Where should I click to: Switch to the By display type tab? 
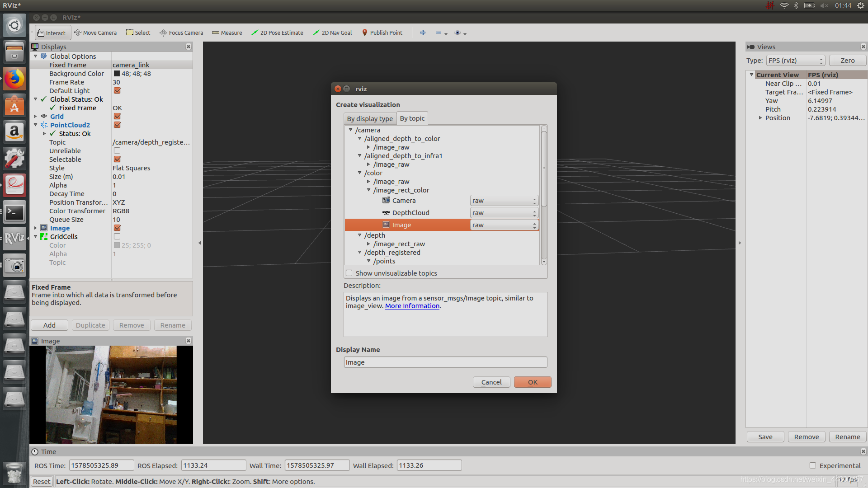(x=370, y=118)
